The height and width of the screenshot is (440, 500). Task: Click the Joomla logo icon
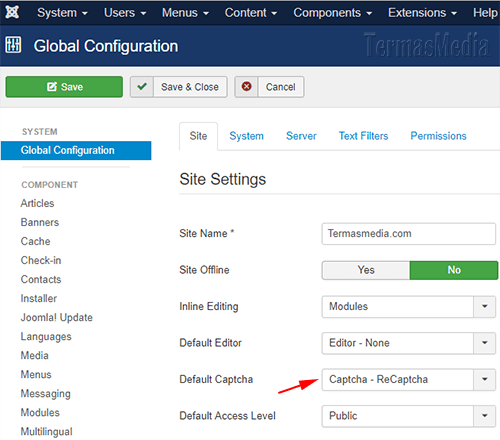12,12
